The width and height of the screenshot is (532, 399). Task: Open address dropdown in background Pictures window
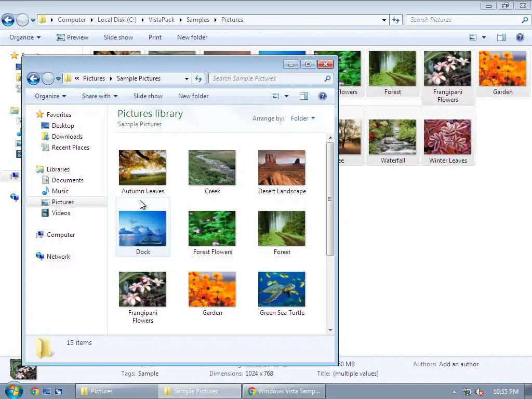coord(384,20)
